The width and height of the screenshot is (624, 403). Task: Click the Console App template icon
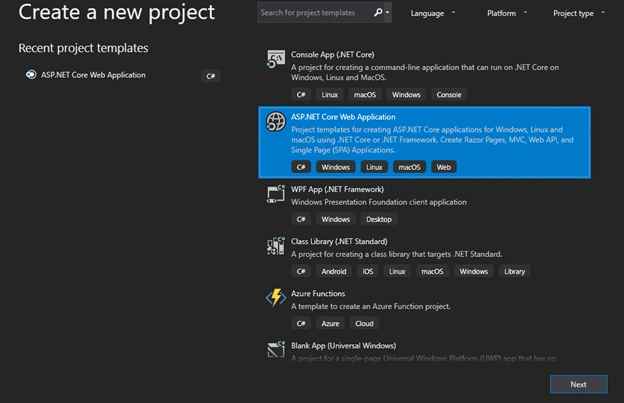pyautogui.click(x=275, y=59)
